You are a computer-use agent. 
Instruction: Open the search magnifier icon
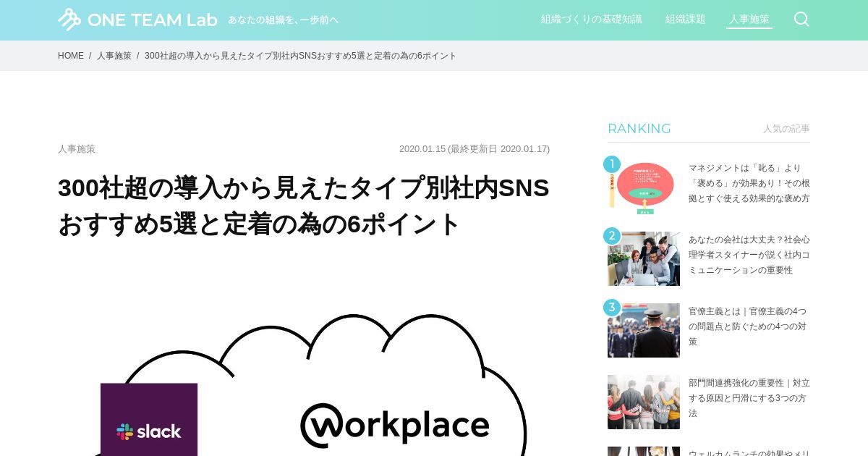pos(801,20)
